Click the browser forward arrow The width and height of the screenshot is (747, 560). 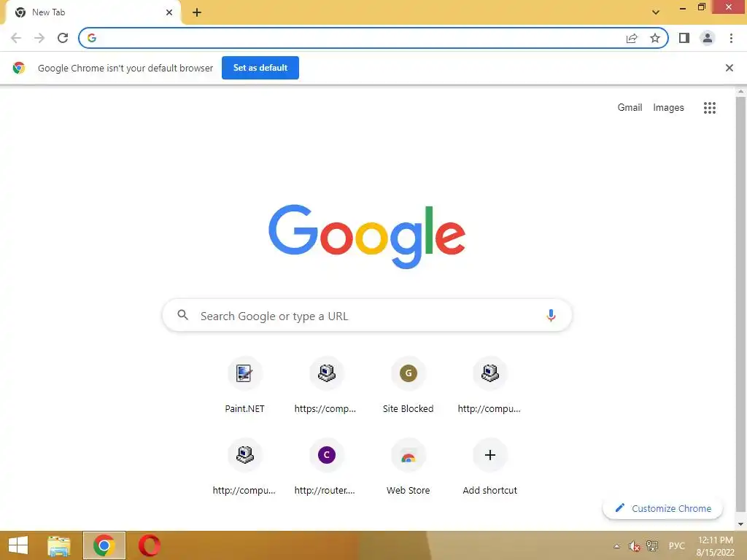pyautogui.click(x=39, y=38)
